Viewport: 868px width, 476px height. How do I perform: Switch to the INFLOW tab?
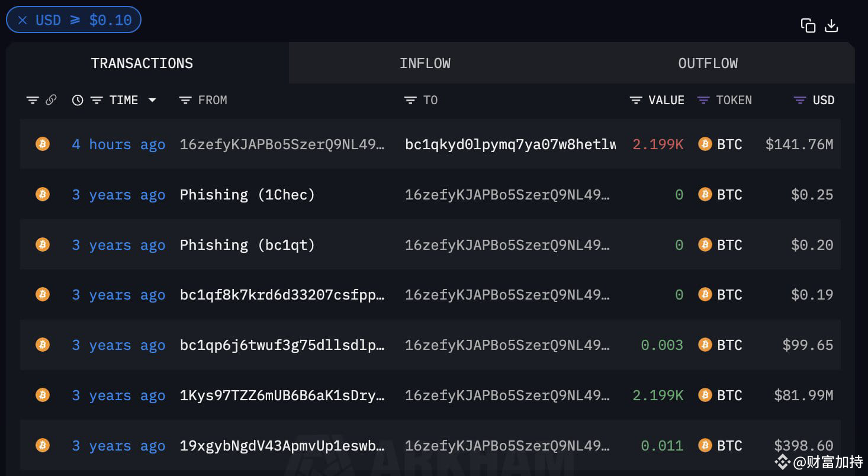coord(425,63)
